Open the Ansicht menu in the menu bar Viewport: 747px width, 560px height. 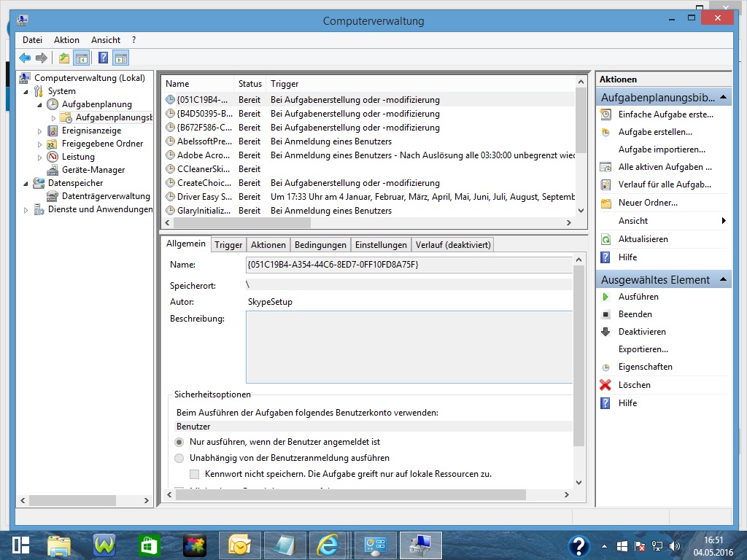[106, 40]
